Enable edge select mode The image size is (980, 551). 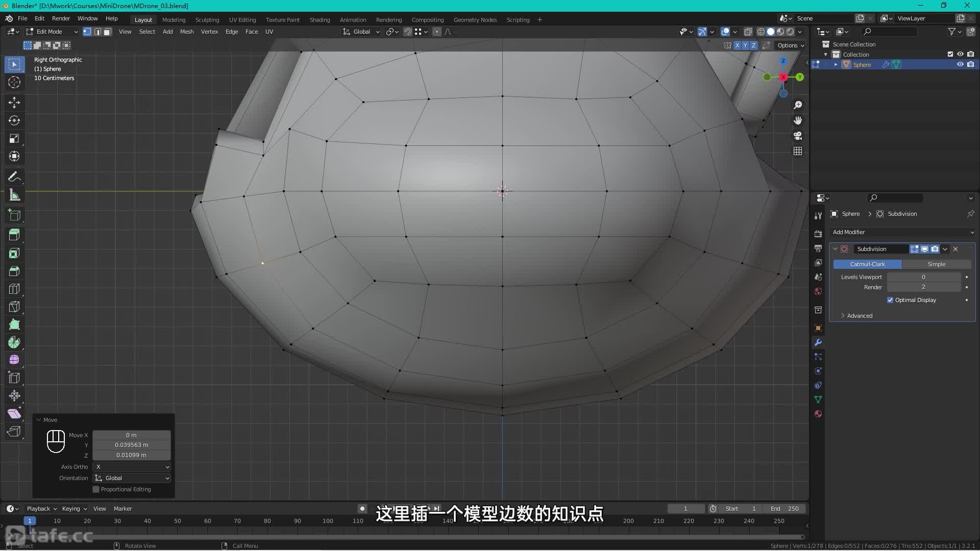(97, 32)
